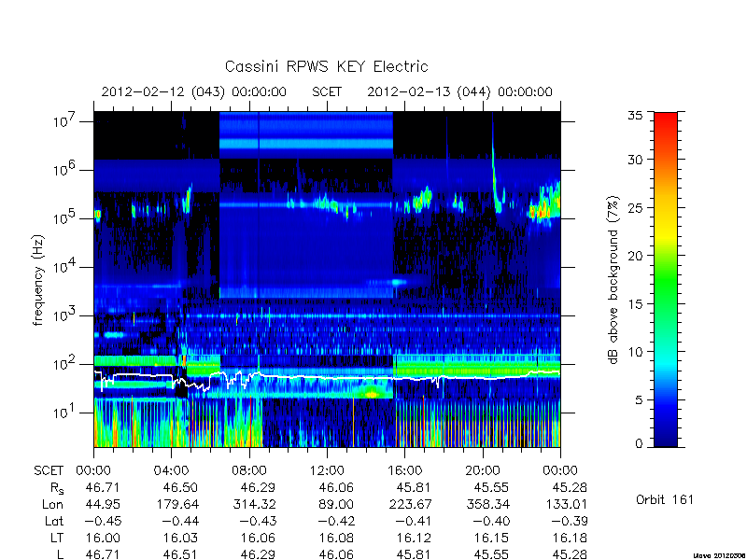Click the Lon value 223.67
The width and height of the screenshot is (747, 560).
(410, 504)
